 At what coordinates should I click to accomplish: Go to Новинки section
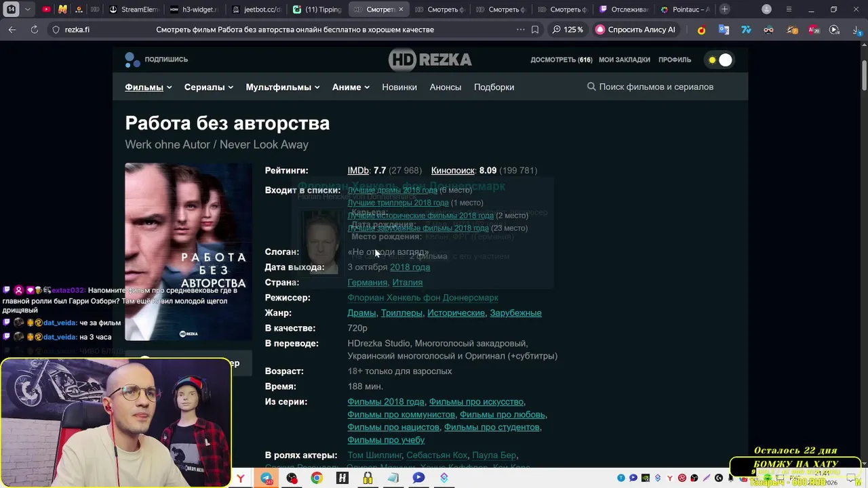[399, 87]
